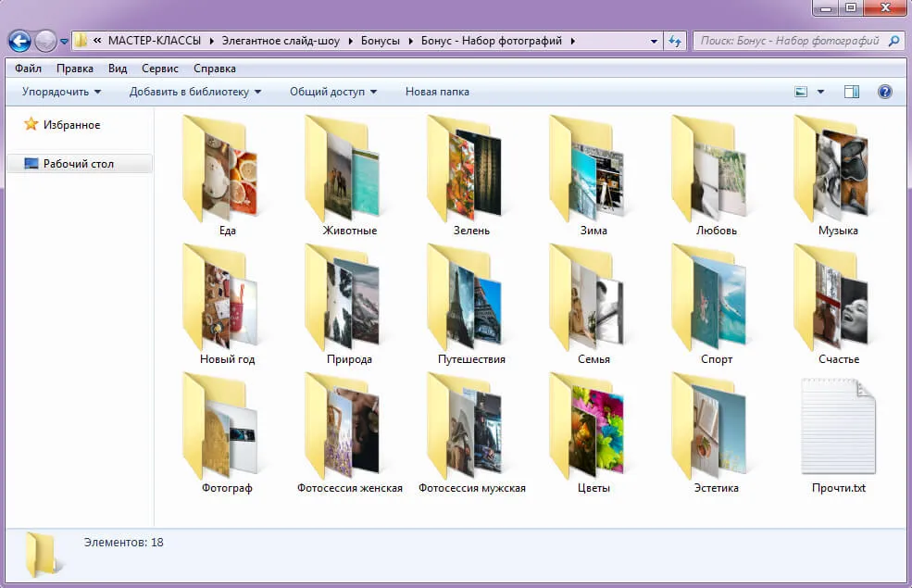Expand arrow after Элегантное слайд-шоу breadcrumb

click(350, 42)
